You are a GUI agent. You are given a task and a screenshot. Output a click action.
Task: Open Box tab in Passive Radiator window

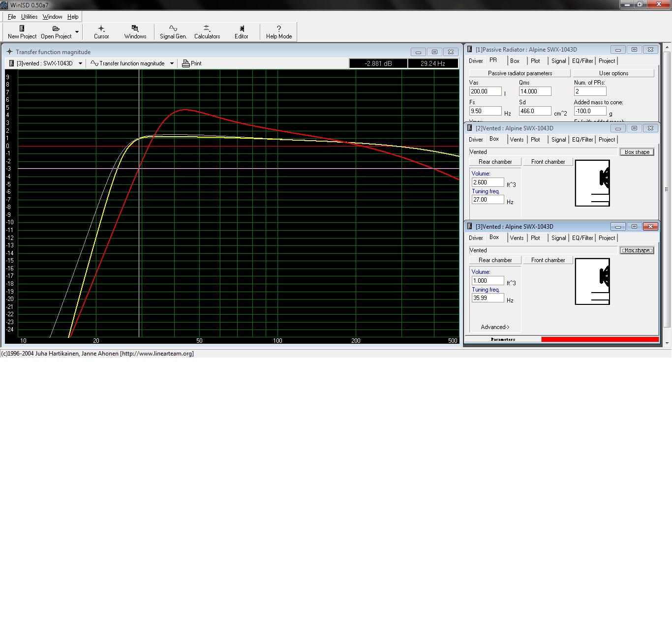[515, 61]
